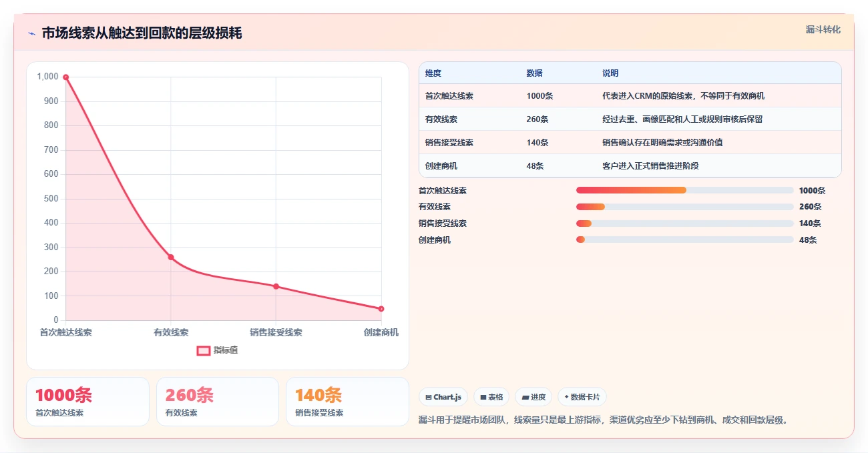868x453 pixels.
Task: Click the title 市场线索从触达到回款的层级损耗
Action: click(142, 33)
